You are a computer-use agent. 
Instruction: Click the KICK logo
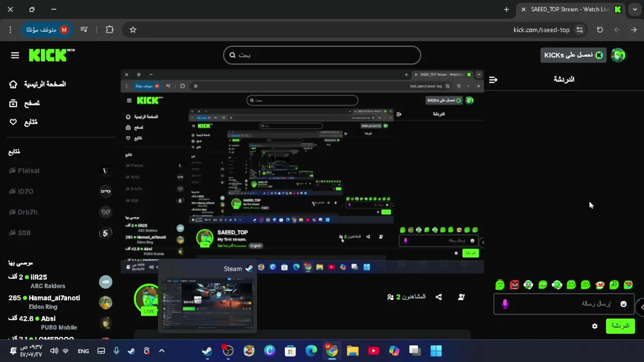coord(51,55)
